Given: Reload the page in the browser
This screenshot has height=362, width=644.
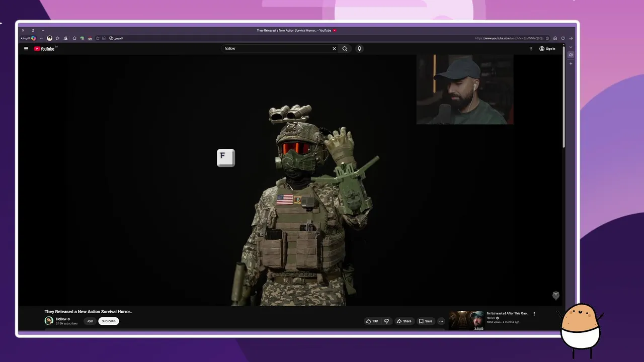Looking at the screenshot, I should pos(563,38).
